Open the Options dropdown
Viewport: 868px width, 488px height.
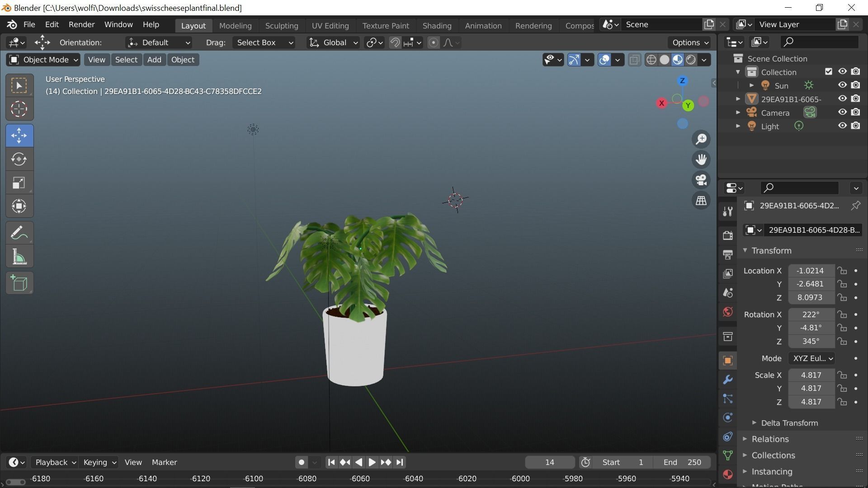[x=690, y=42]
